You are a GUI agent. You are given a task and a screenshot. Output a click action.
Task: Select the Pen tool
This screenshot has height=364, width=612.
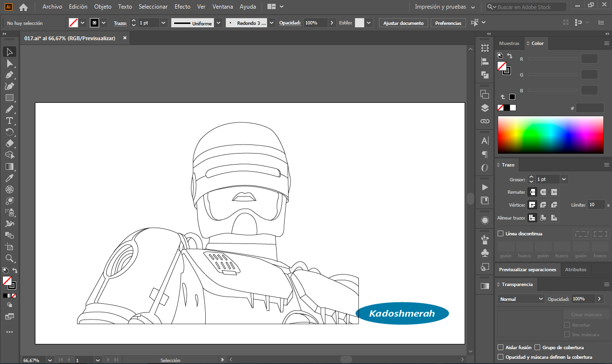pyautogui.click(x=10, y=75)
